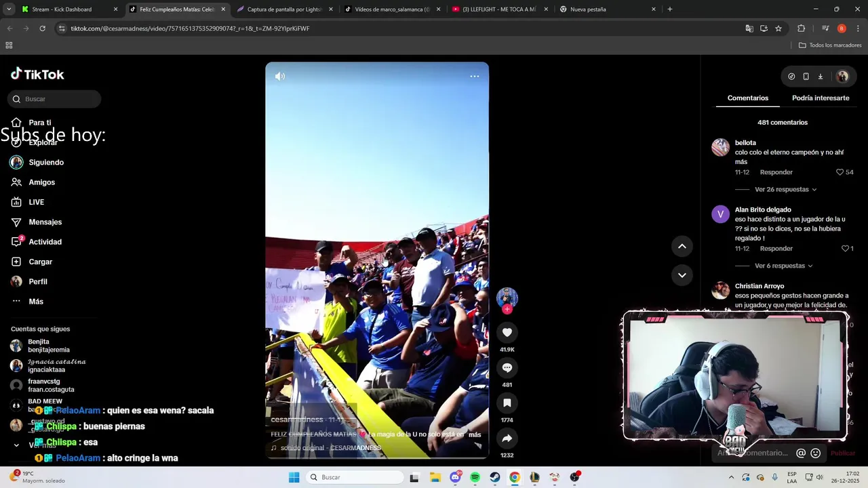
Task: Open the TikTok coins icon in top bar
Action: (791, 77)
